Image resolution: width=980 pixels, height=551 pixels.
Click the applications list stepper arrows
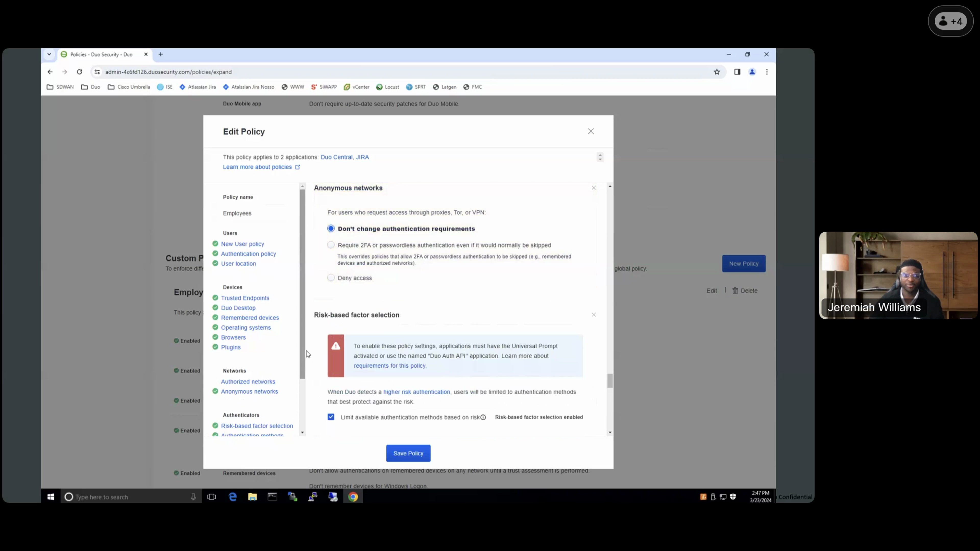click(x=600, y=157)
